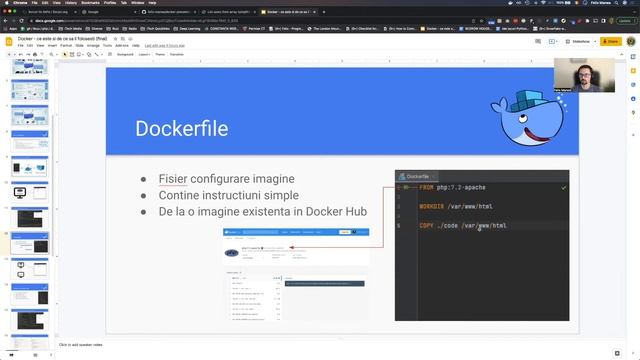Click the explore icon at bottom right
Screen dimensions: 640x360
pos(617,353)
